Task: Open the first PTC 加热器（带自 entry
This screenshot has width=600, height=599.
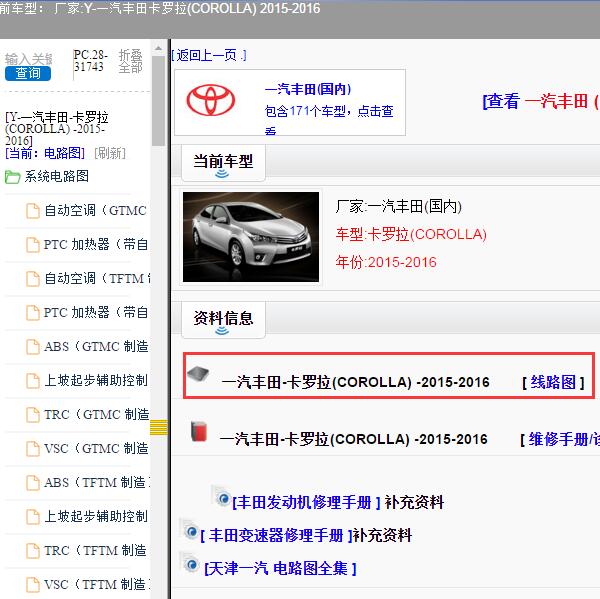Action: point(95,244)
